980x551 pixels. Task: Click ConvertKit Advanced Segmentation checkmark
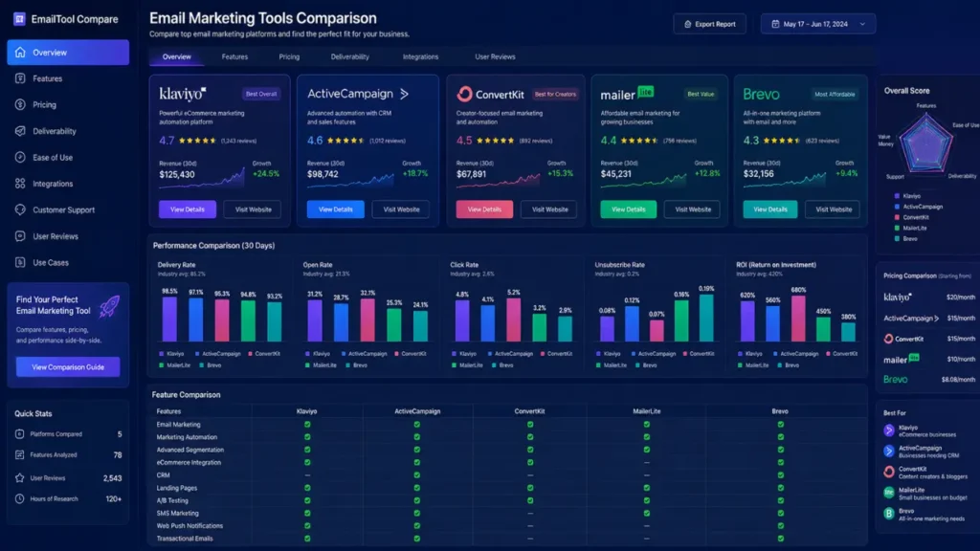(x=530, y=450)
